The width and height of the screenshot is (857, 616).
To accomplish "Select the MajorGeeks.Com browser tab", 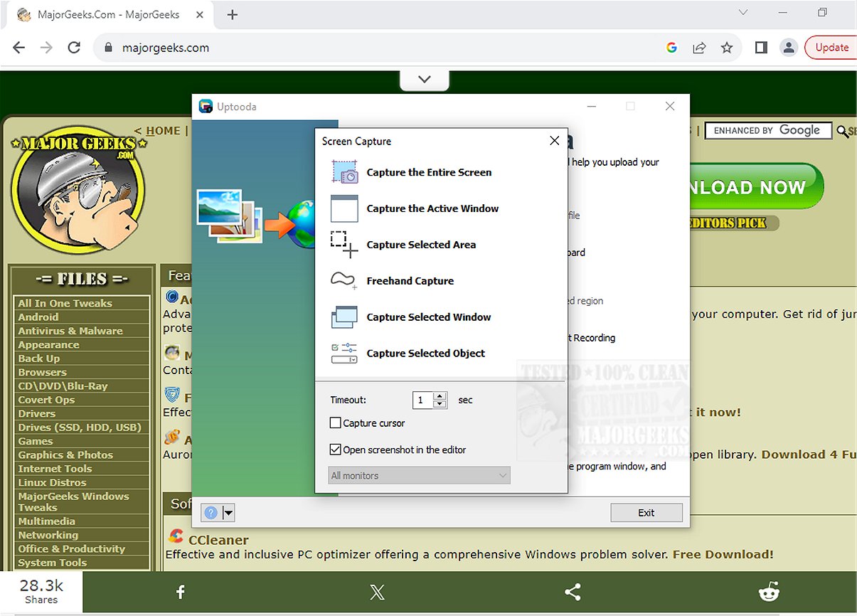I will pyautogui.click(x=110, y=14).
